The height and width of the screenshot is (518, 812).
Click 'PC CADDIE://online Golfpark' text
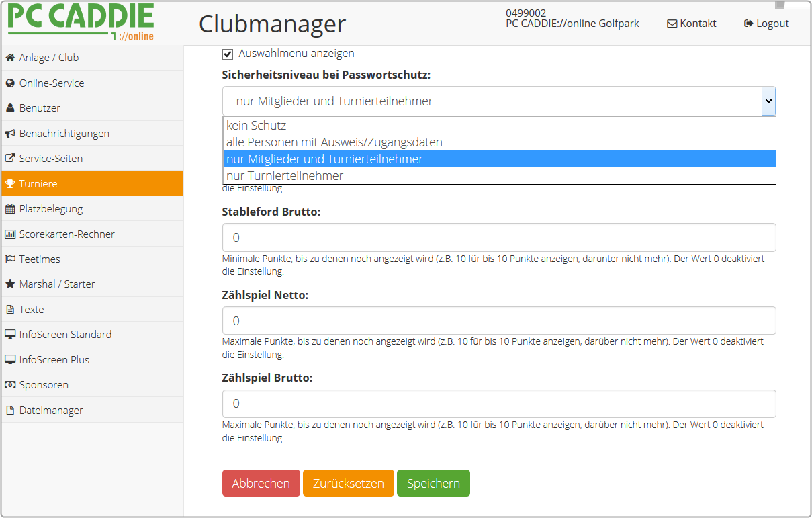point(572,24)
